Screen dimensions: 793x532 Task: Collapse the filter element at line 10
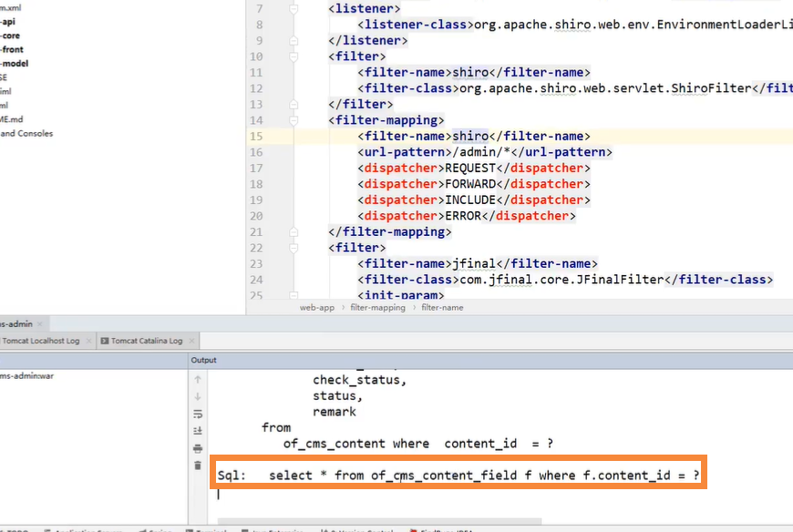(x=294, y=56)
